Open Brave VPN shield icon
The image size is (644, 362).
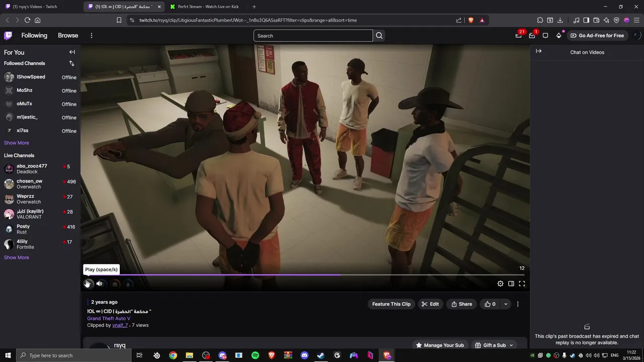coord(616,20)
